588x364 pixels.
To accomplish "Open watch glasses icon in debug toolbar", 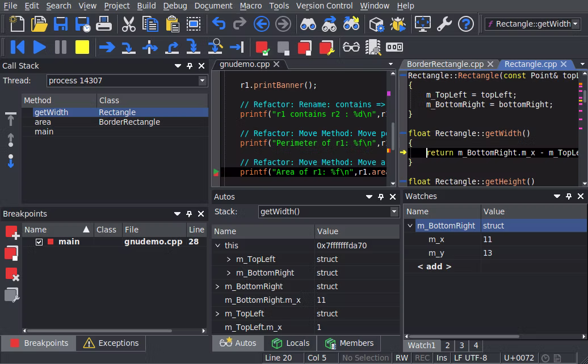I will (351, 47).
